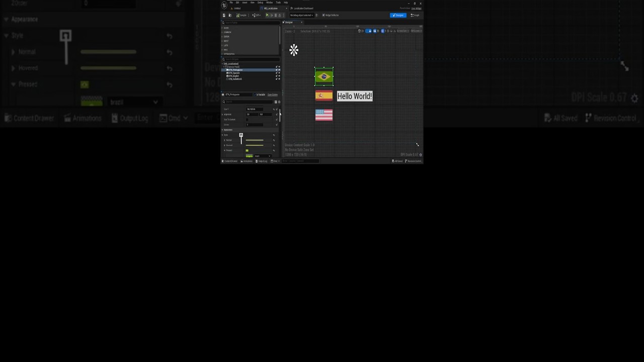Toggle the Size To Content checkbox

click(x=247, y=120)
